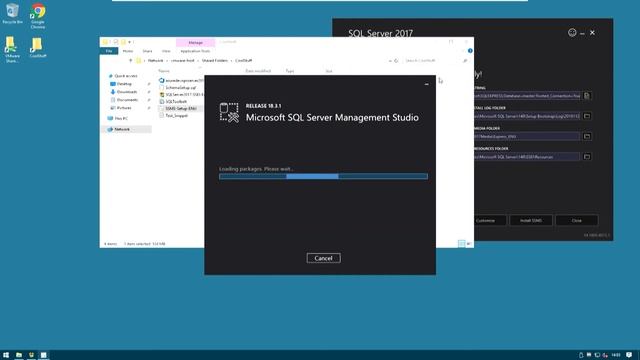The image size is (640, 360).
Task: Open quick access toolbar dropdown arrow
Action: click(129, 42)
